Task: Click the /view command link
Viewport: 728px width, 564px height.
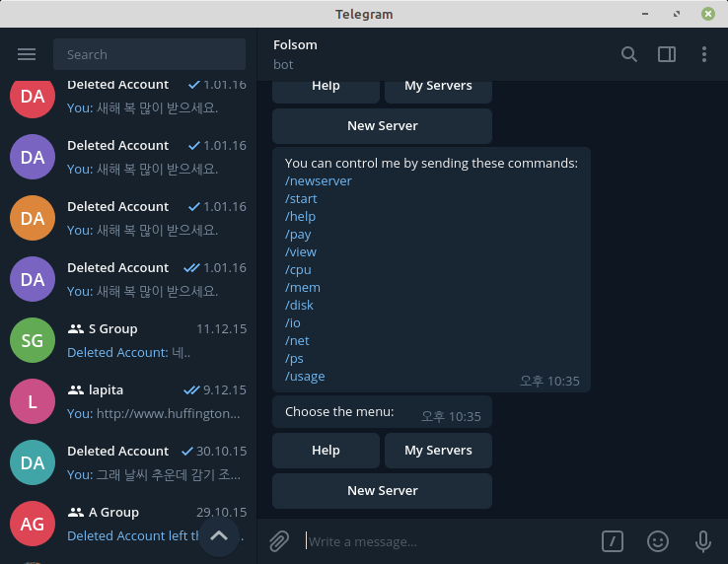Action: (301, 252)
